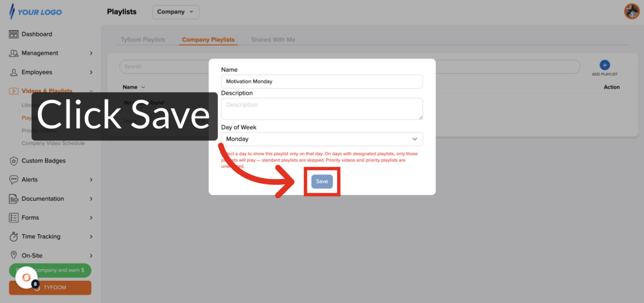Switch to the Shared With Me tab
This screenshot has height=303, width=644.
(x=273, y=40)
